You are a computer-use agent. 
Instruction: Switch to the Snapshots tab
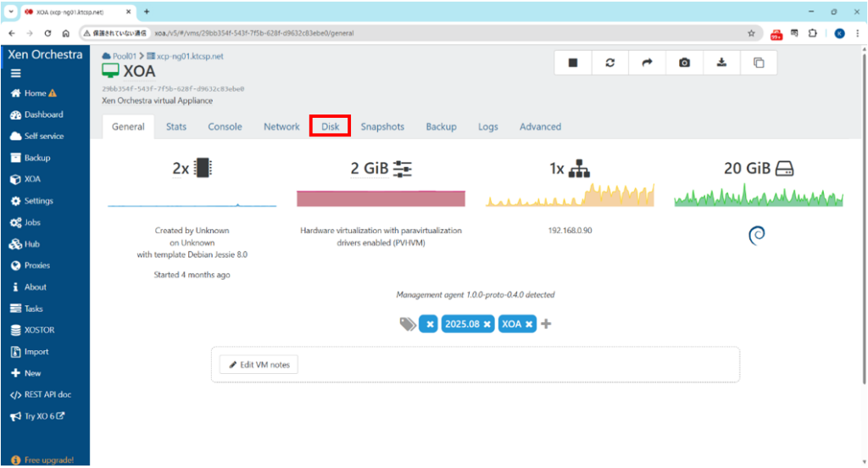pos(382,126)
